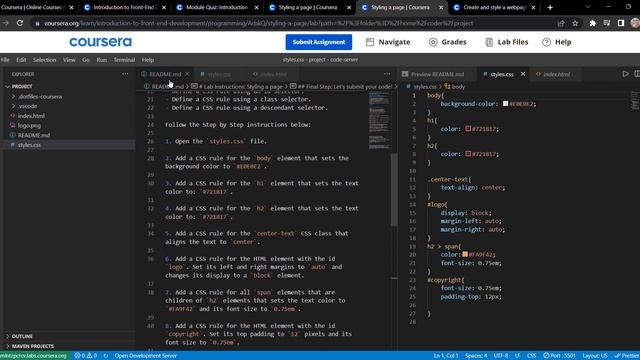Switch to Module Quiz browser tab
The height and width of the screenshot is (360, 640).
tap(218, 7)
